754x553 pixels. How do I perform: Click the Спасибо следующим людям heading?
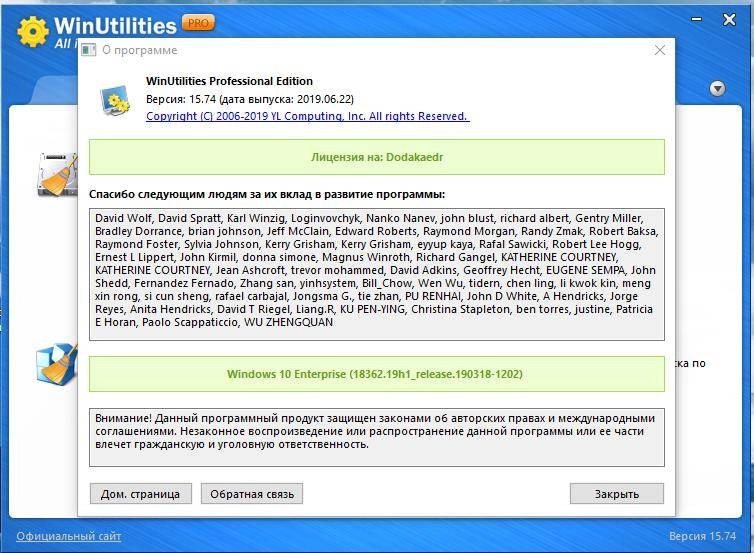tap(267, 195)
